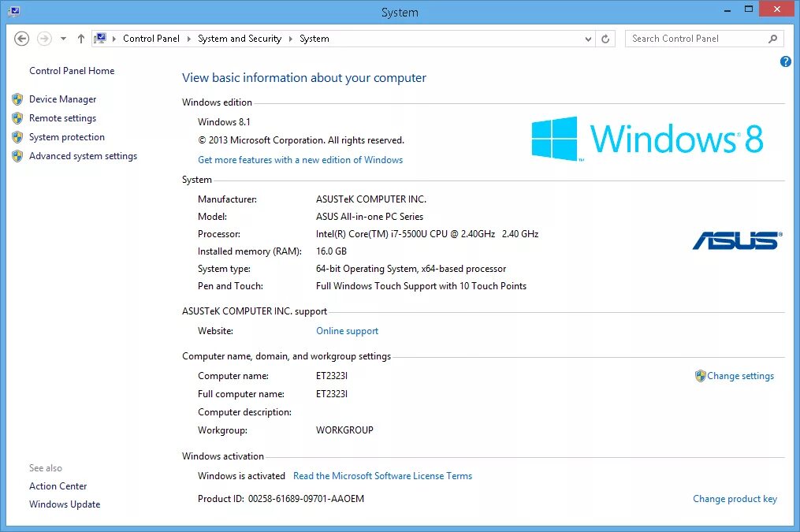Screen dimensions: 800x532
Task: Click the shield icon beside Advanced system settings
Action: pos(17,156)
